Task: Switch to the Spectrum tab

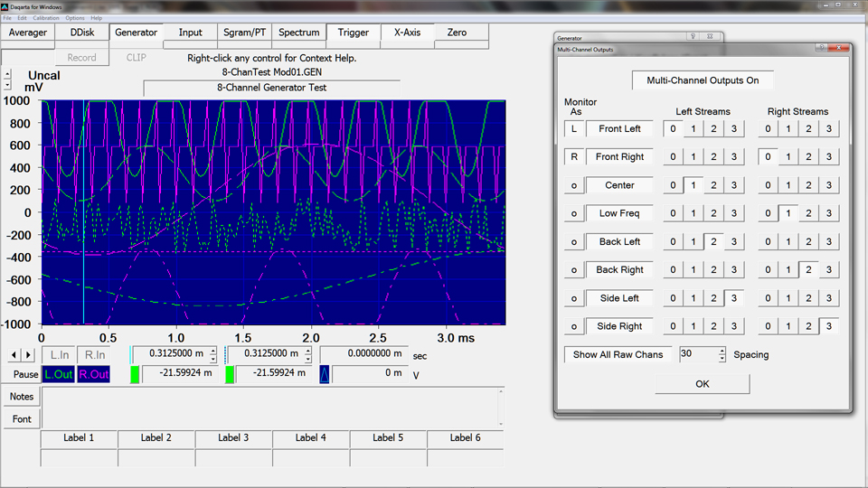Action: (x=298, y=33)
